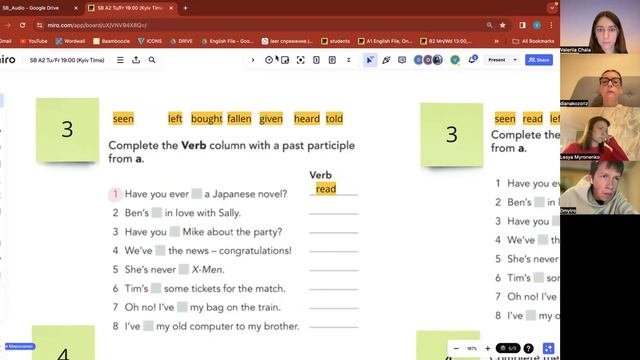Open the timer tool in Miro toolbar

(269, 60)
